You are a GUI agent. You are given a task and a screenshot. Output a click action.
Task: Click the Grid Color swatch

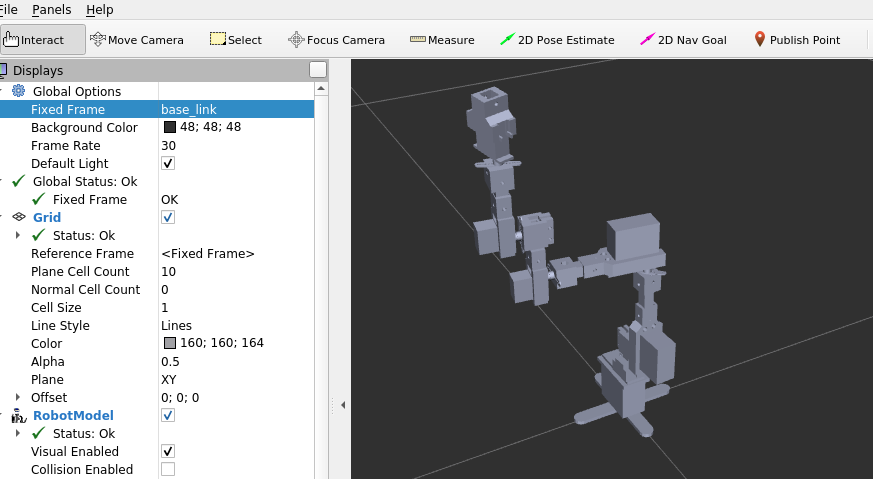click(x=170, y=343)
